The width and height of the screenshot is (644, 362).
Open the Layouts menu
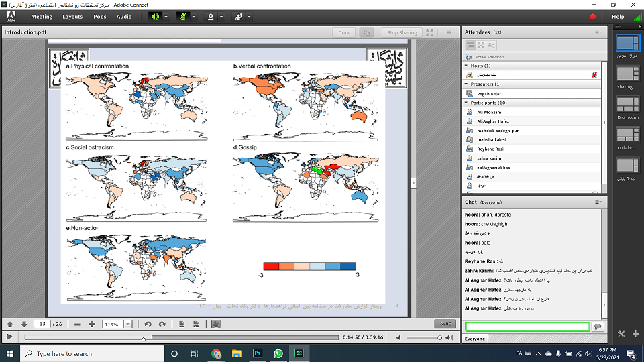72,17
